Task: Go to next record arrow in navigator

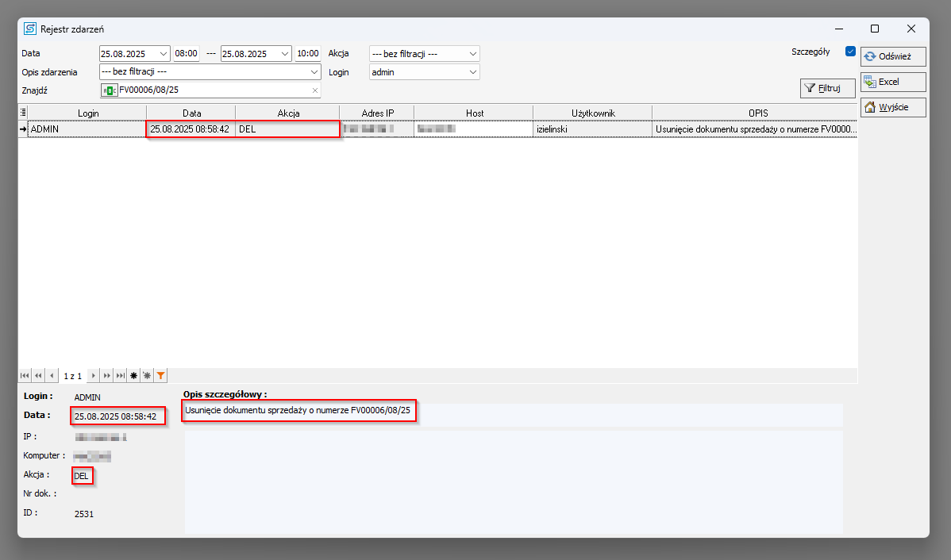Action: click(x=94, y=375)
